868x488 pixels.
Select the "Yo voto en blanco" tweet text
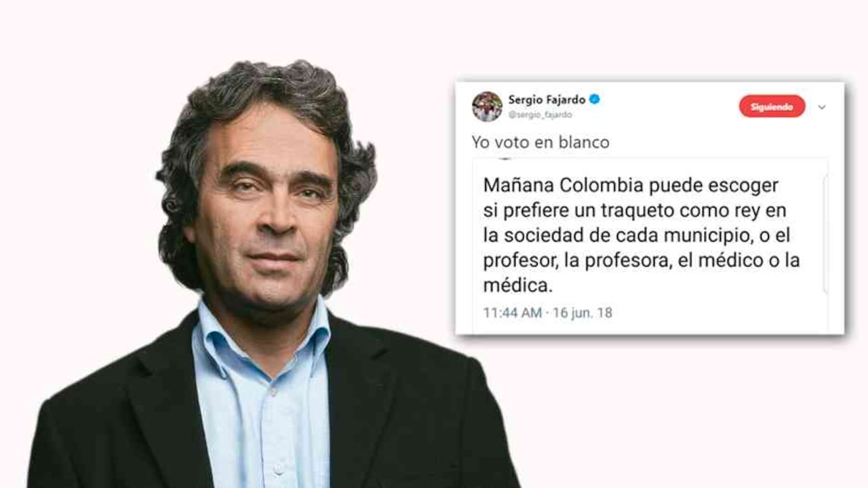click(x=540, y=142)
